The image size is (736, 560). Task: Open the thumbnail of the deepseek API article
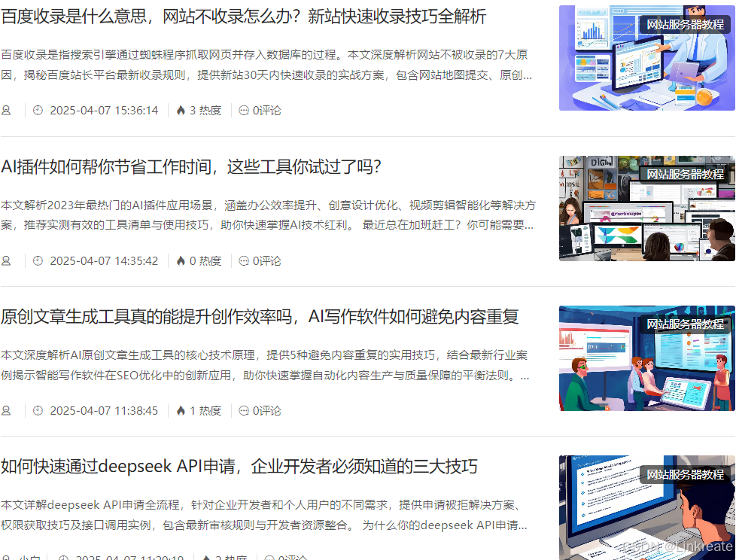646,507
